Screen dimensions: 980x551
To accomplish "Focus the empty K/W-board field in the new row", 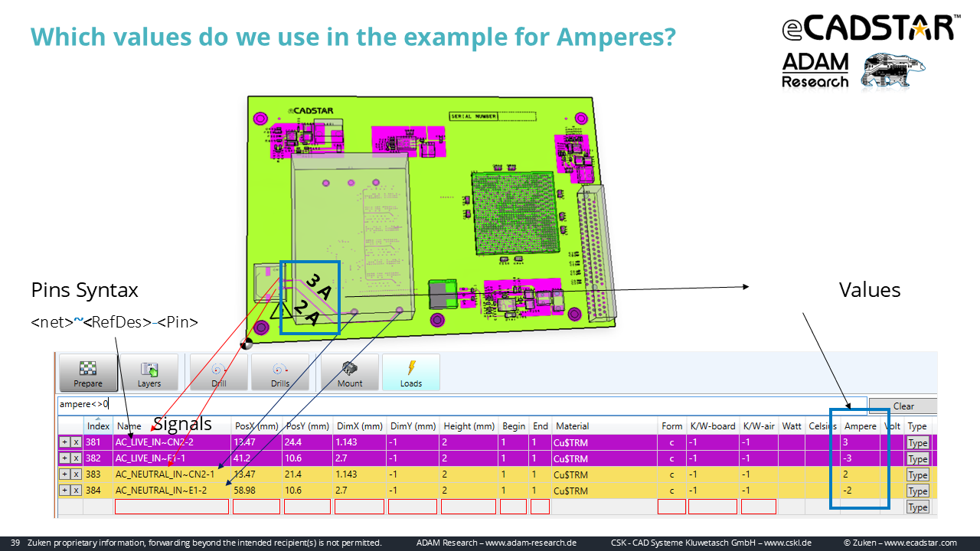I will pyautogui.click(x=713, y=507).
